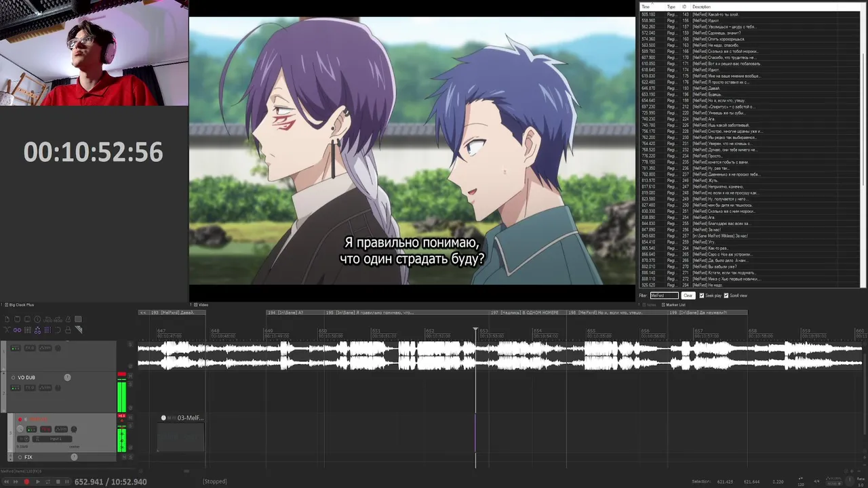Toggle locking padlock icon in toolbar
The image size is (868, 488).
coord(68,329)
